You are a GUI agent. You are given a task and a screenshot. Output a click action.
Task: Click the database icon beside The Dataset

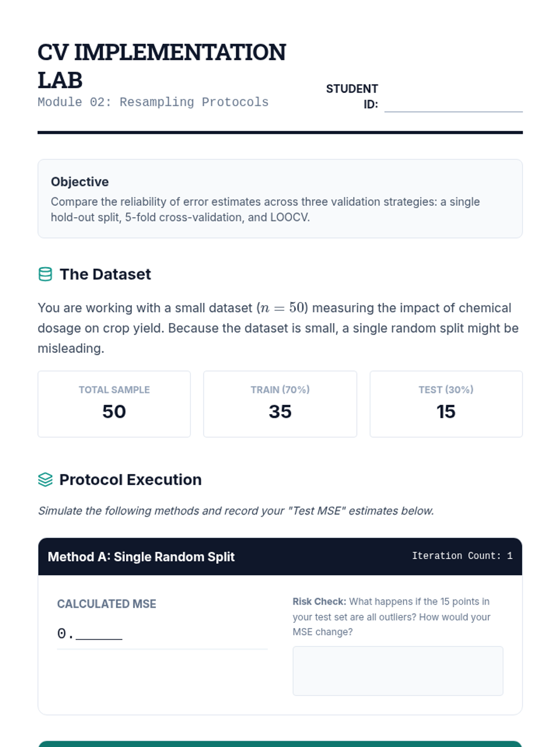tap(45, 274)
